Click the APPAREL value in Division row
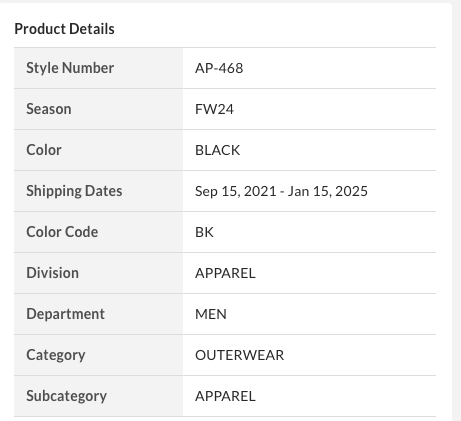This screenshot has width=461, height=421. tap(225, 273)
